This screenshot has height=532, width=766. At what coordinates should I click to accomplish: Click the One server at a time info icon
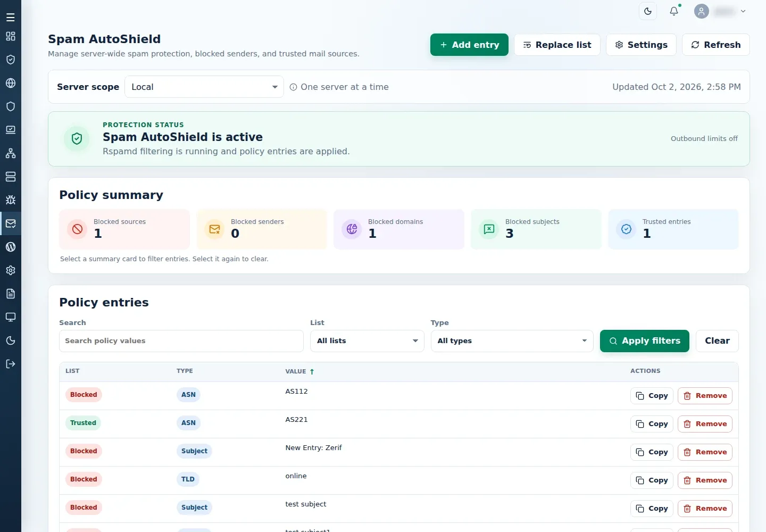pos(293,87)
